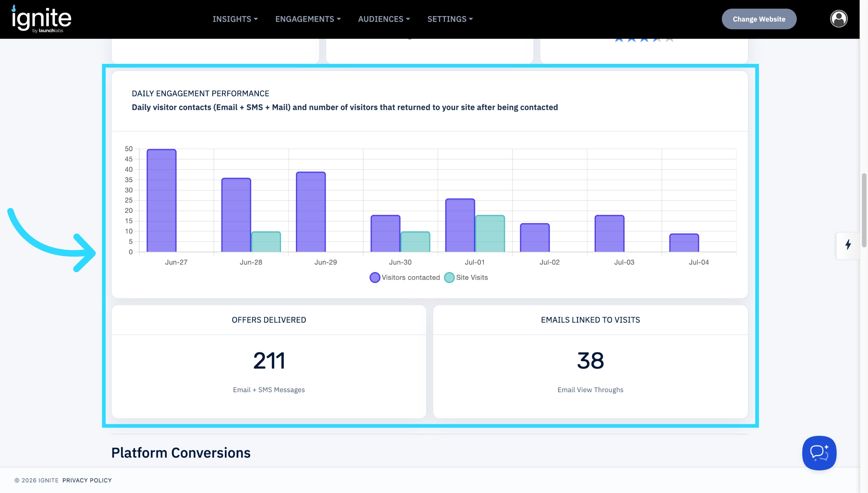Open the Privacy Policy link
The image size is (868, 493).
[x=87, y=480]
